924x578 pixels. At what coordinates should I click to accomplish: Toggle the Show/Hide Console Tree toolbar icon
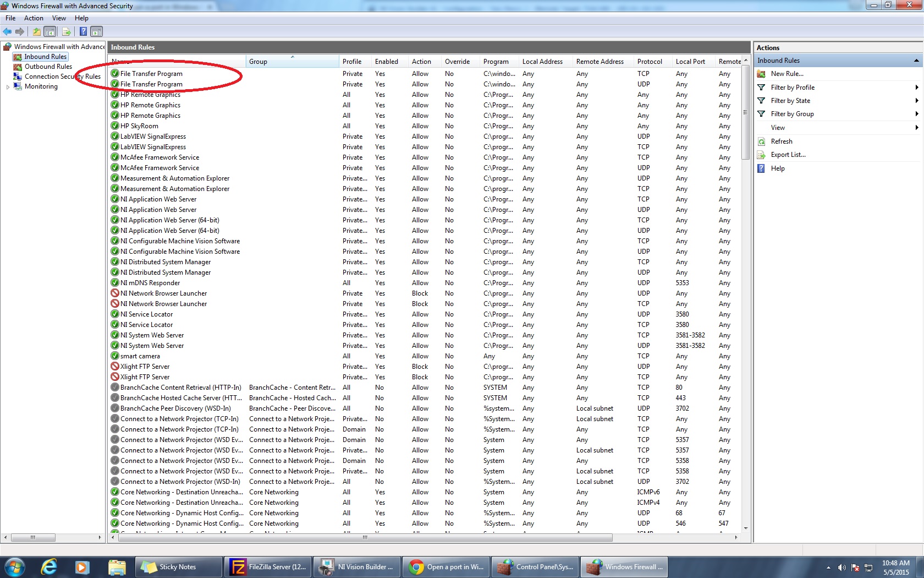click(50, 31)
